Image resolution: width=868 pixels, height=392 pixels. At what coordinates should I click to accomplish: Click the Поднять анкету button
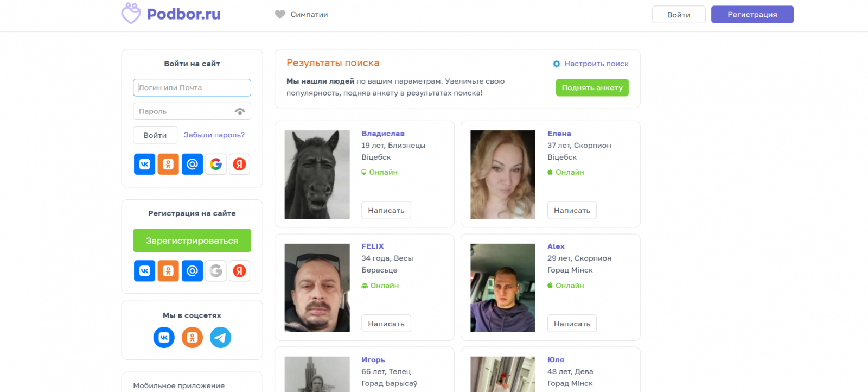point(592,87)
